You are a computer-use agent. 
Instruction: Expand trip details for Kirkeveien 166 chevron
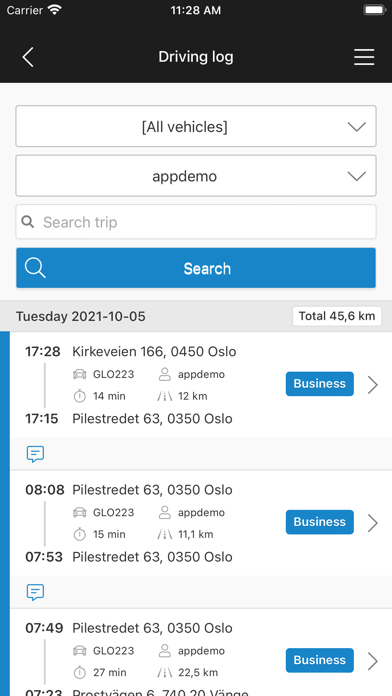[373, 385]
